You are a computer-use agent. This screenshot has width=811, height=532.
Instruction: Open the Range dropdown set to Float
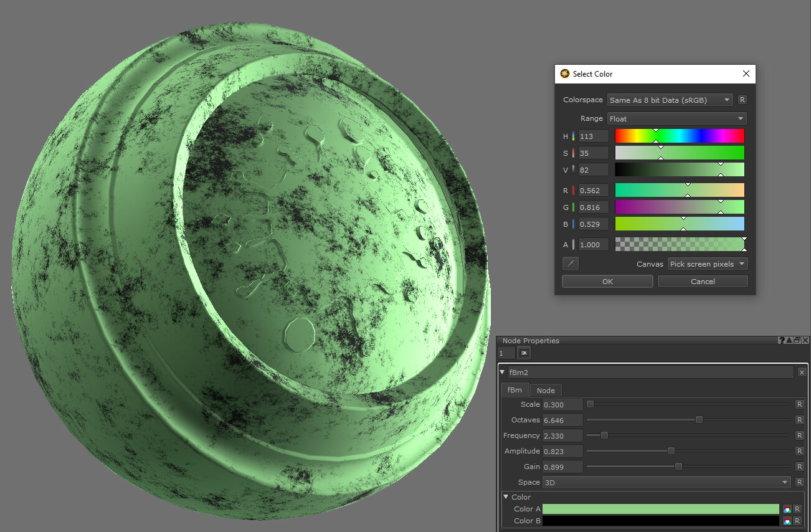676,118
